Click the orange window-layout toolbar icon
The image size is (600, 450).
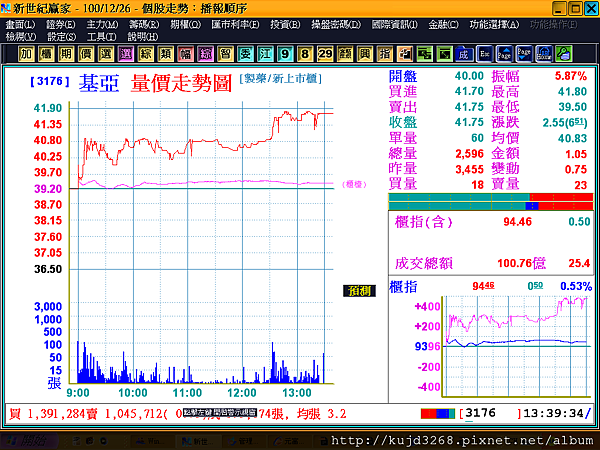[404, 54]
